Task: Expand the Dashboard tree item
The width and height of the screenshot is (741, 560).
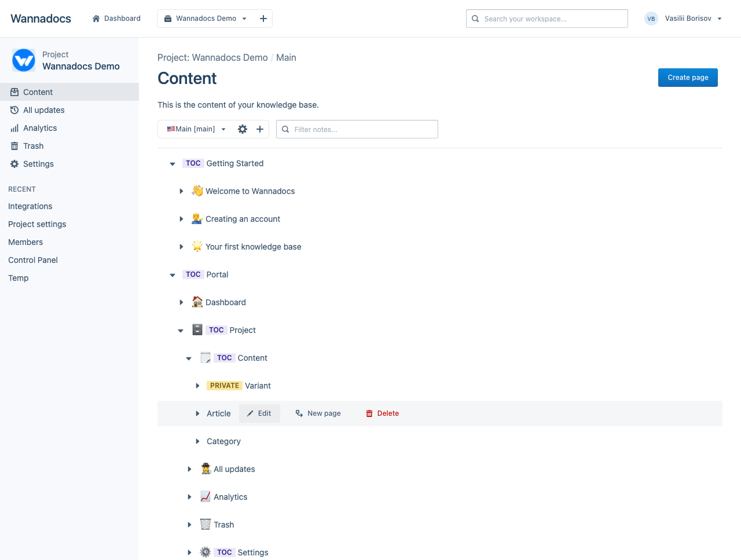Action: coord(181,302)
